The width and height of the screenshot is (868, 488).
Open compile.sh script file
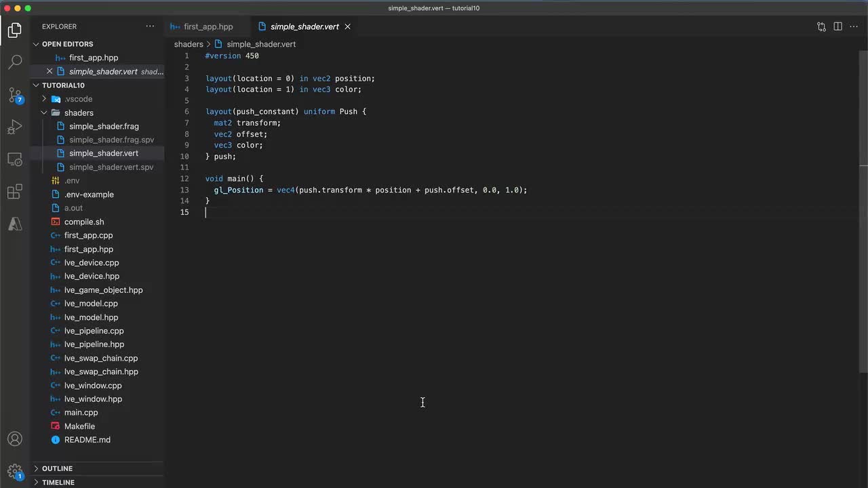(84, 222)
